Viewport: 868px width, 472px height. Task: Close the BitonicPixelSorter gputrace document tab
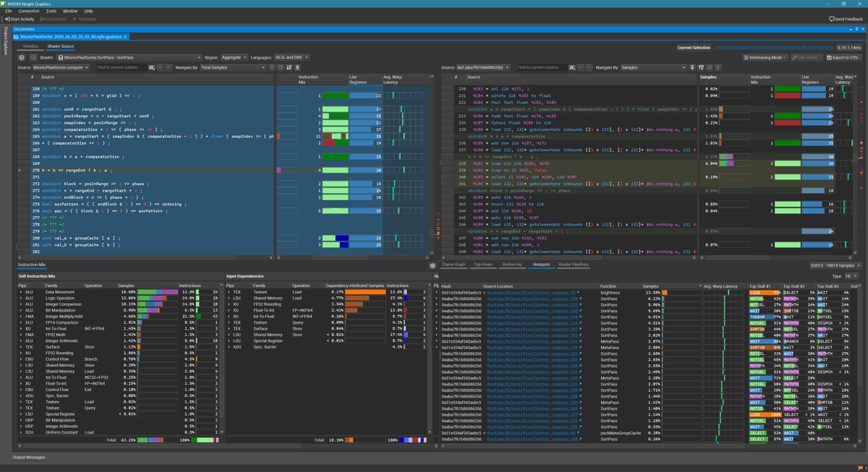click(124, 36)
